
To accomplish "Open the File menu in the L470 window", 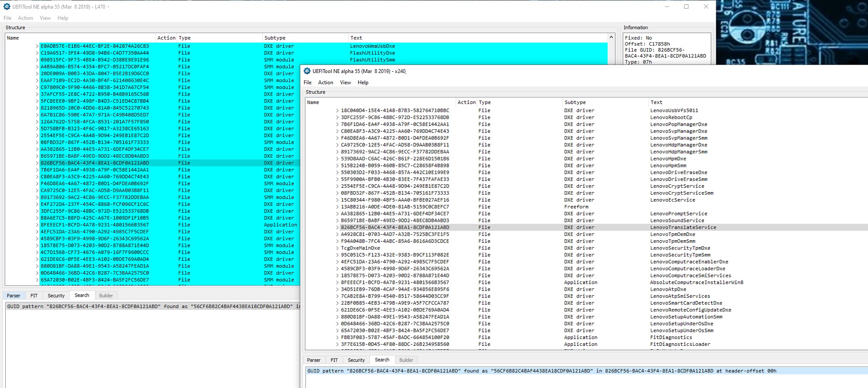I will pos(7,18).
